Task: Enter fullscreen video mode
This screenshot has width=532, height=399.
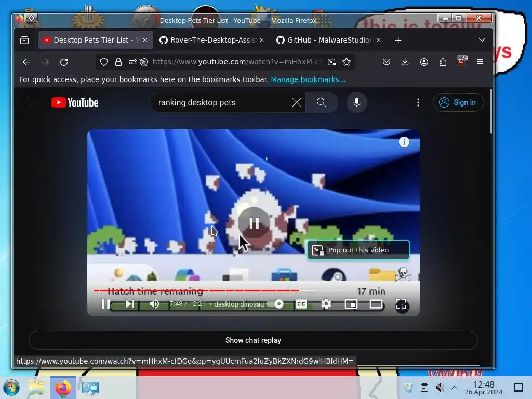Action: (402, 304)
